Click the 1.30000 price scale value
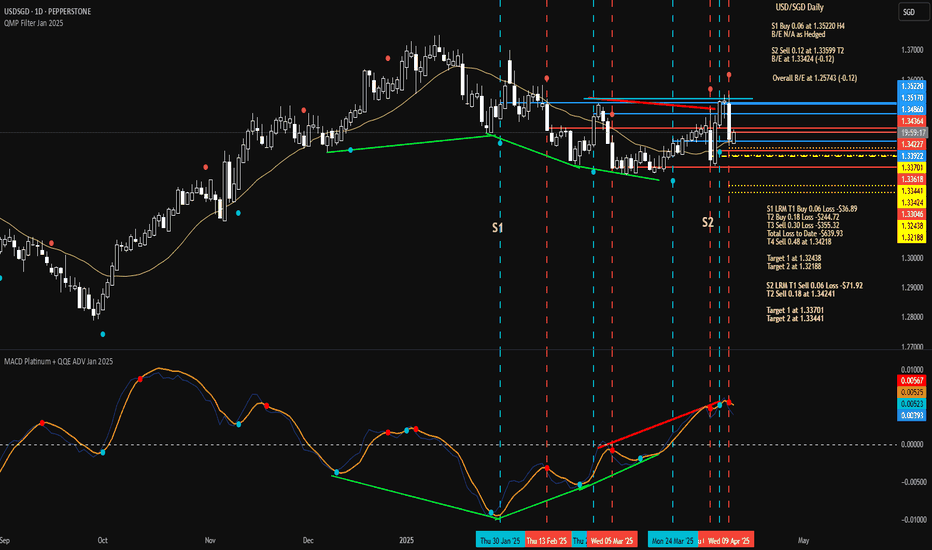 912,258
